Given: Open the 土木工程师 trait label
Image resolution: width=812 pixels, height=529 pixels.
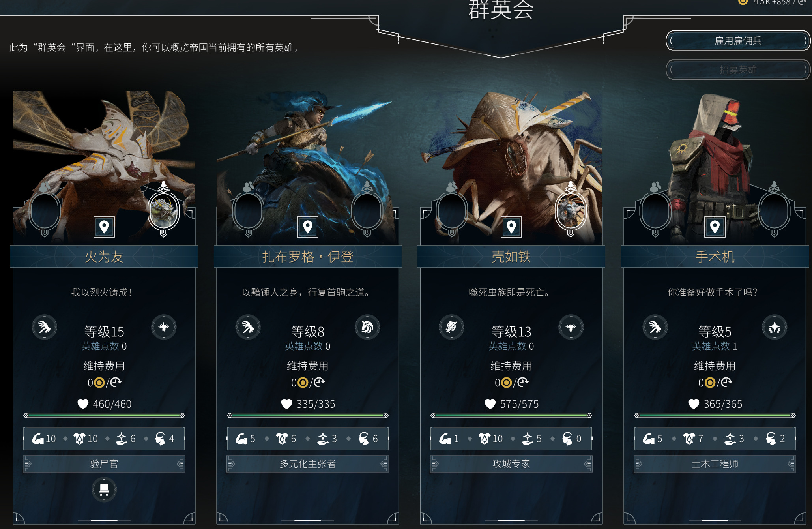Looking at the screenshot, I should click(x=715, y=464).
